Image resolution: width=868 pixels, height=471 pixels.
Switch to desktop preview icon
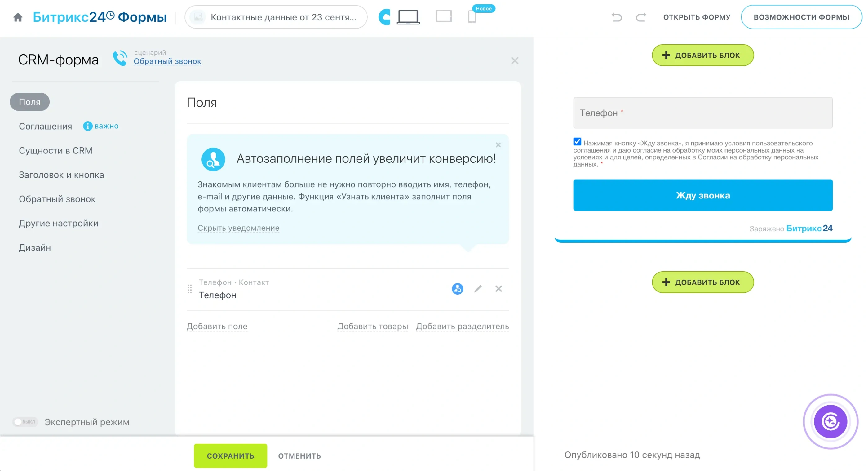[x=408, y=17]
